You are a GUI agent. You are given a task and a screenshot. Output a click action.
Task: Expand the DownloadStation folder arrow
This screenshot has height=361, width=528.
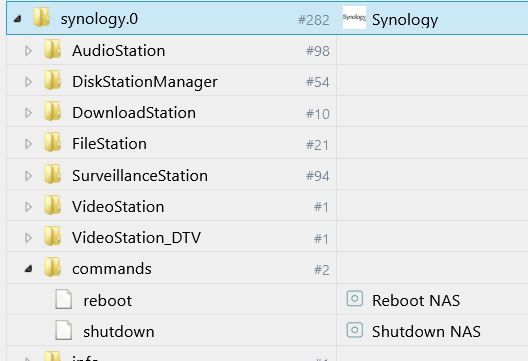(29, 113)
